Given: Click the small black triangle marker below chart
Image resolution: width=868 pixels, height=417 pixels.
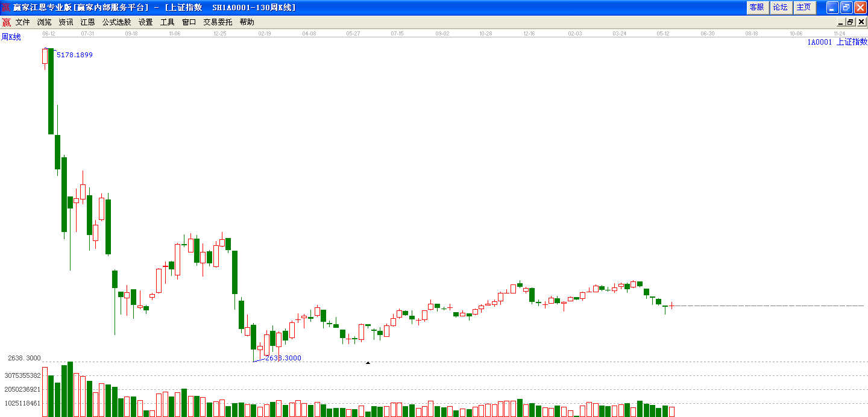Looking at the screenshot, I should [368, 363].
